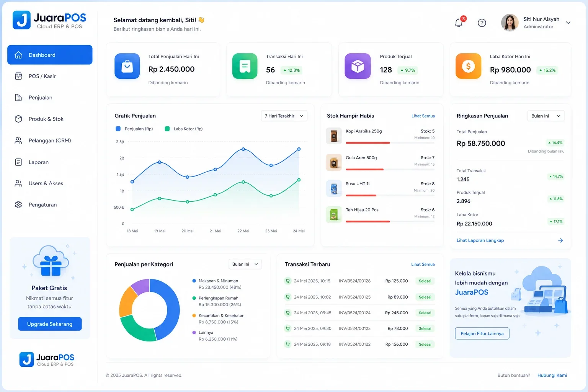Click the Transaksi Hari Ini receipt icon
This screenshot has width=588, height=392.
pyautogui.click(x=245, y=66)
